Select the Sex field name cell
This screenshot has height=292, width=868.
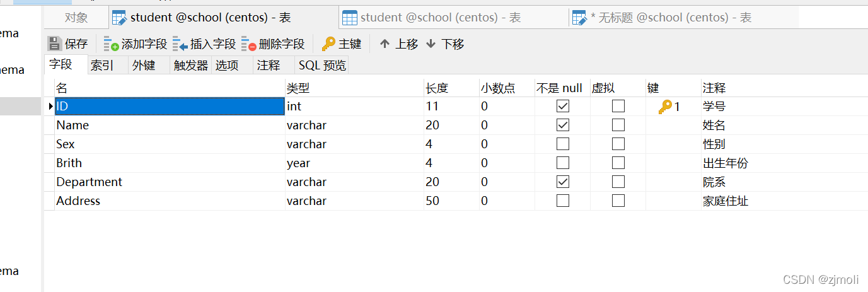(x=170, y=144)
